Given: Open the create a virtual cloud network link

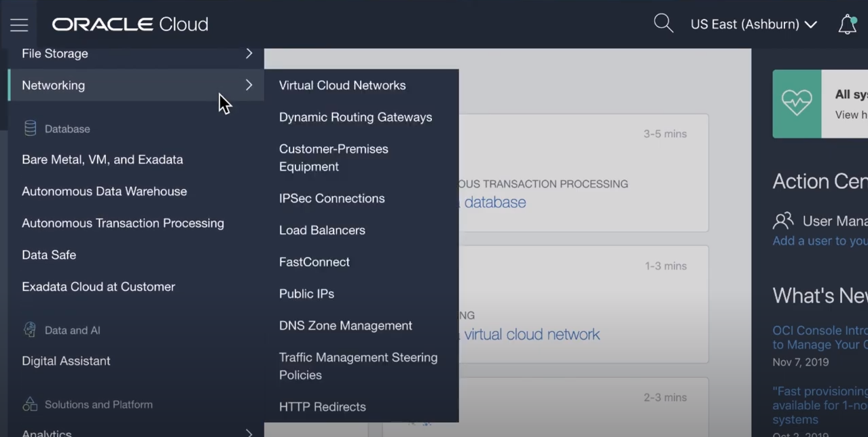Looking at the screenshot, I should click(531, 334).
